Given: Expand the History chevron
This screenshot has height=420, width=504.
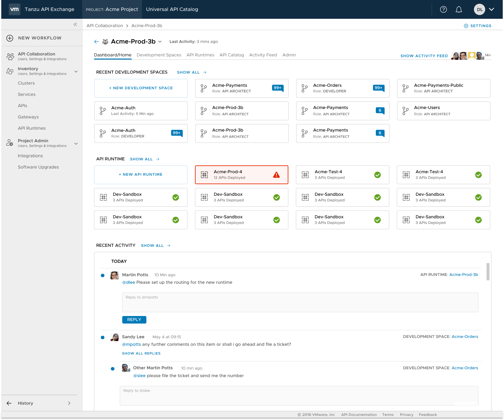Looking at the screenshot, I should tap(69, 403).
